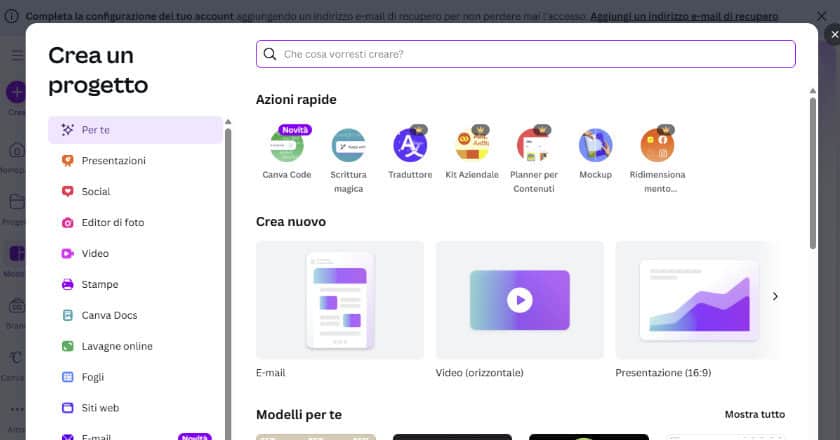Close the Crea un progetto dialog

(834, 35)
